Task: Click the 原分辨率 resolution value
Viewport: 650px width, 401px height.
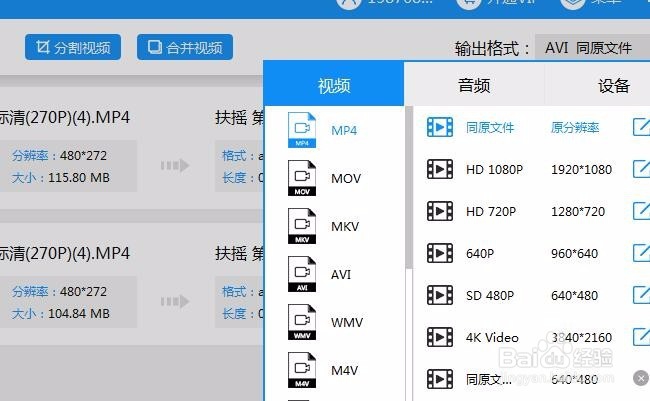Action: pyautogui.click(x=575, y=127)
